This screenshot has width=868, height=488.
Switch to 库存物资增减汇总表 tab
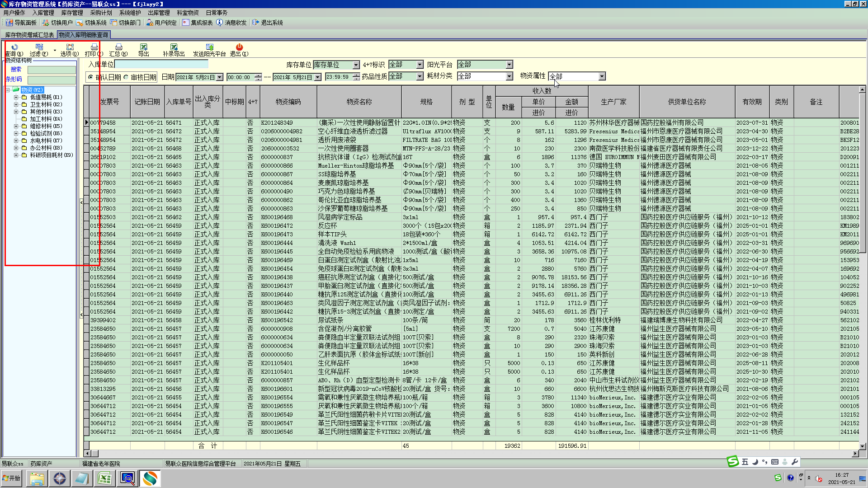tap(29, 35)
